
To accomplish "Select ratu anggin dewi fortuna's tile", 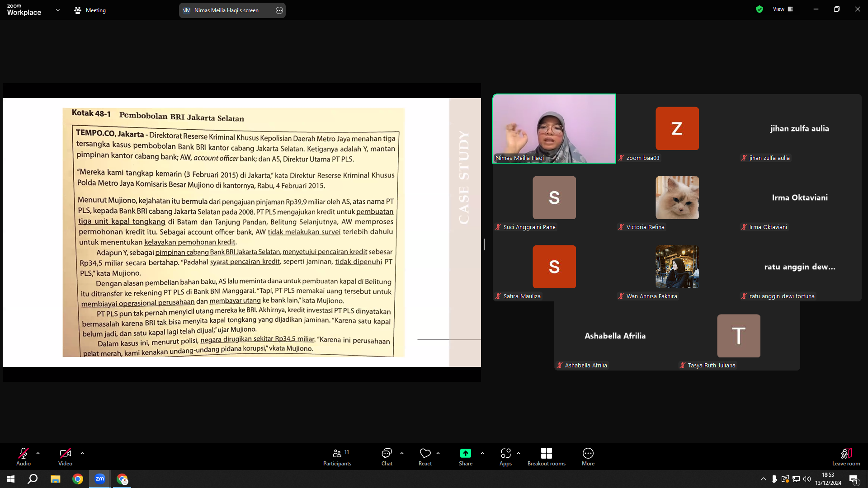I will point(800,267).
